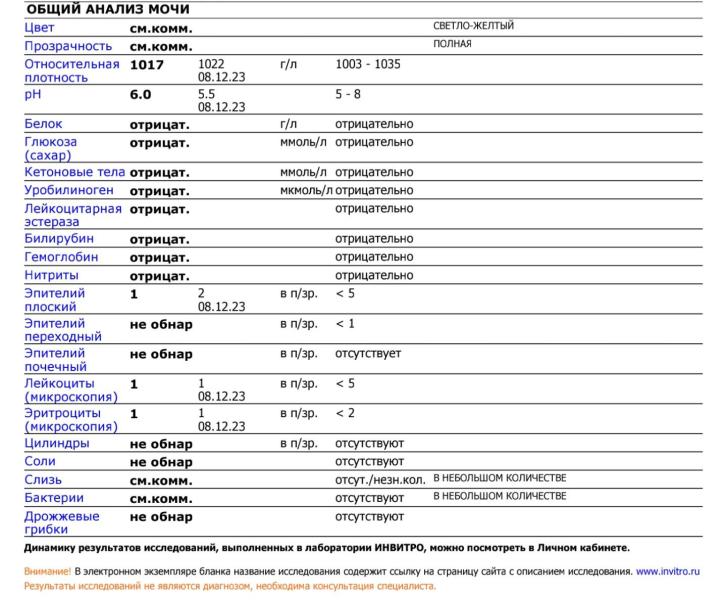
Task: Select отрицательно reference in Нитриты row
Action: (374, 275)
